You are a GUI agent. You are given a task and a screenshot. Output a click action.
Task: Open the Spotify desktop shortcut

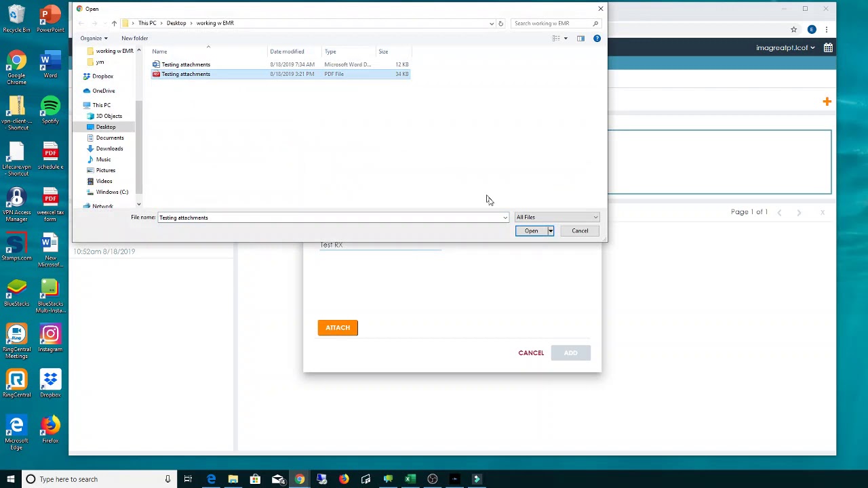[x=50, y=110]
